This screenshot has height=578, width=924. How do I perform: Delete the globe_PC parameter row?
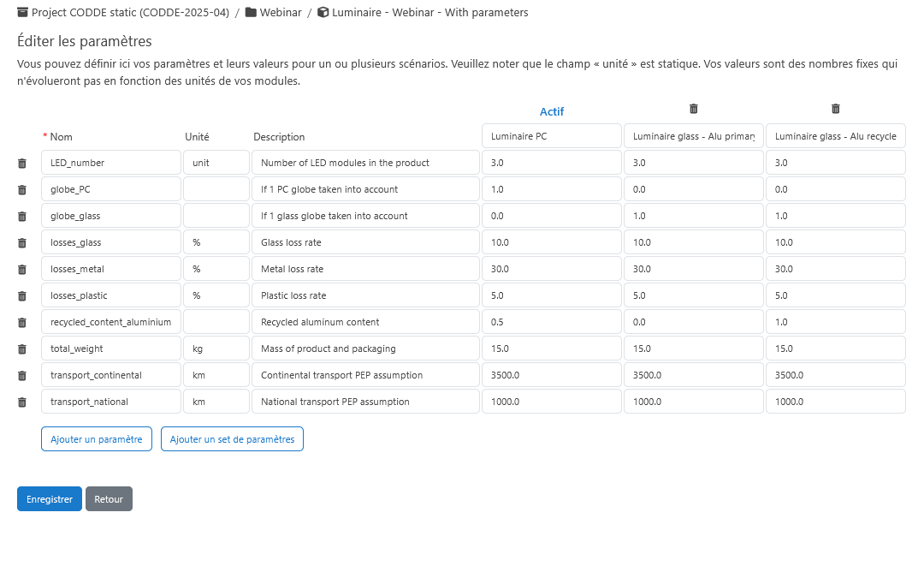[x=21, y=190]
